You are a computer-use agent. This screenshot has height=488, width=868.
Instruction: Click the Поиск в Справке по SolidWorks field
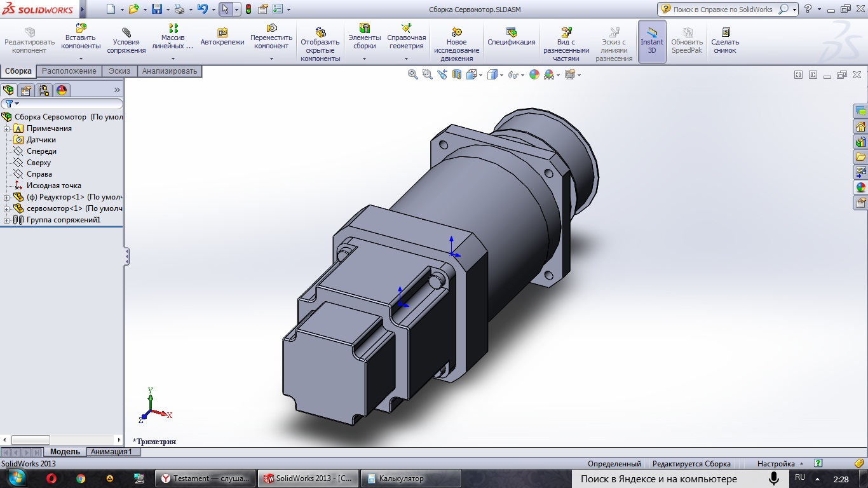click(722, 10)
